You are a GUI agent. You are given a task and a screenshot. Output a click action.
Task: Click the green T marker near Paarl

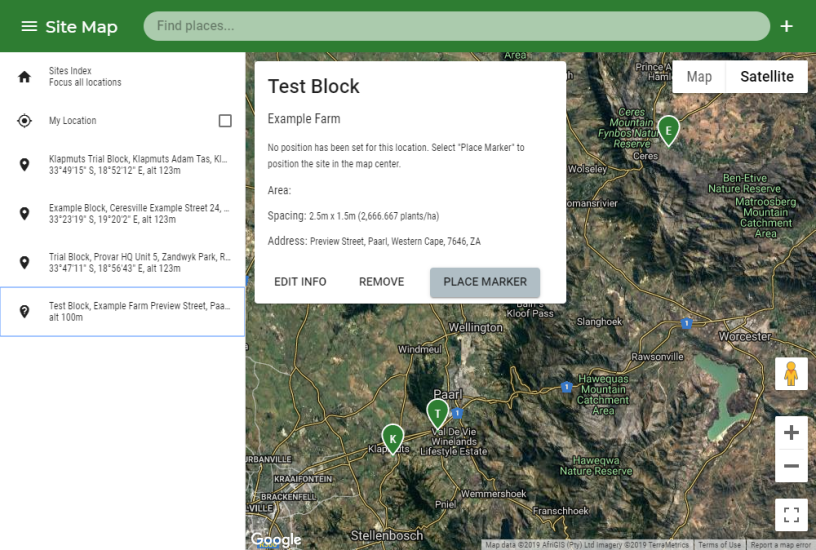click(438, 414)
